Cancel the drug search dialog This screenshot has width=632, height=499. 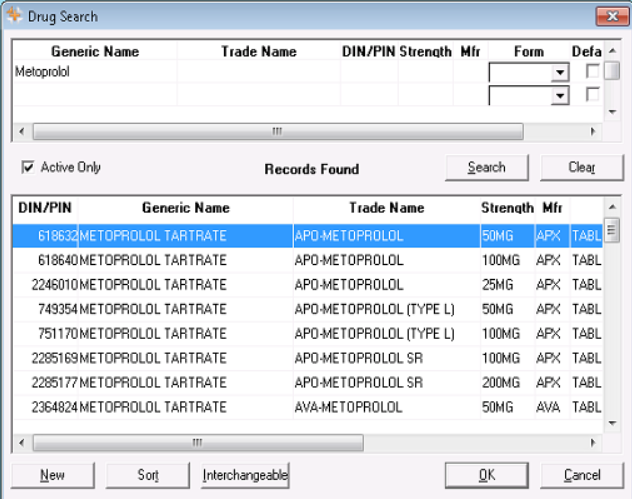(x=582, y=475)
